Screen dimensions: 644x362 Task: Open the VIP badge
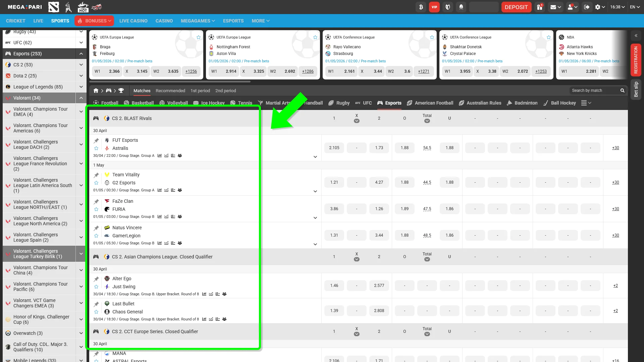[x=434, y=7]
